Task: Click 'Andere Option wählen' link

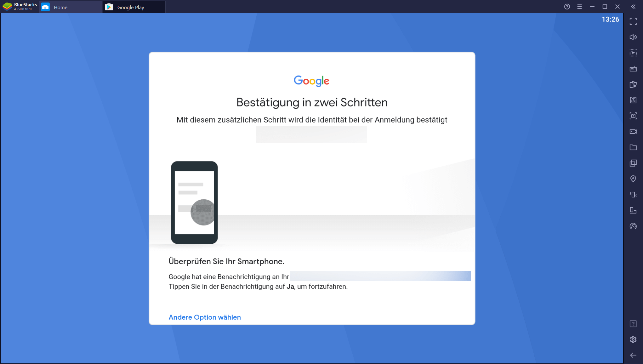Action: (x=205, y=317)
